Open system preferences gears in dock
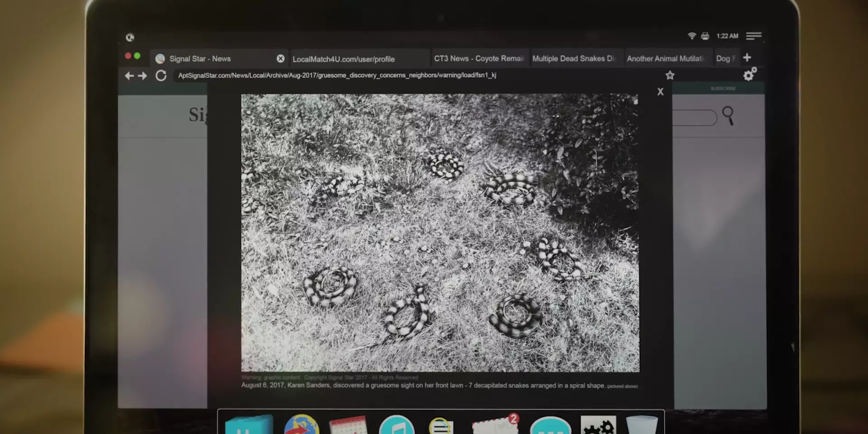The height and width of the screenshot is (434, 868). tap(599, 425)
